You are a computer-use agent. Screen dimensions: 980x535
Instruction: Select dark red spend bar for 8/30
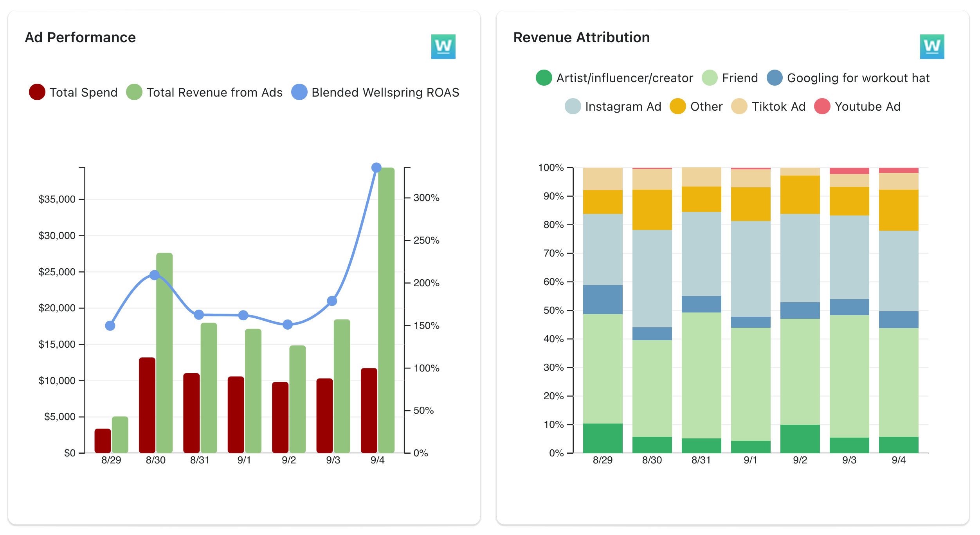147,405
